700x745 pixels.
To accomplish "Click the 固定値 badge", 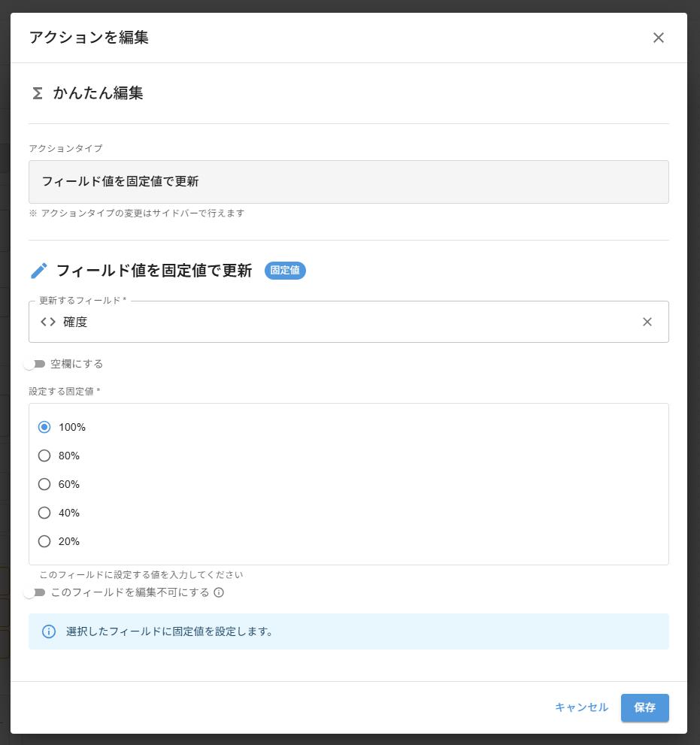I will 285,271.
